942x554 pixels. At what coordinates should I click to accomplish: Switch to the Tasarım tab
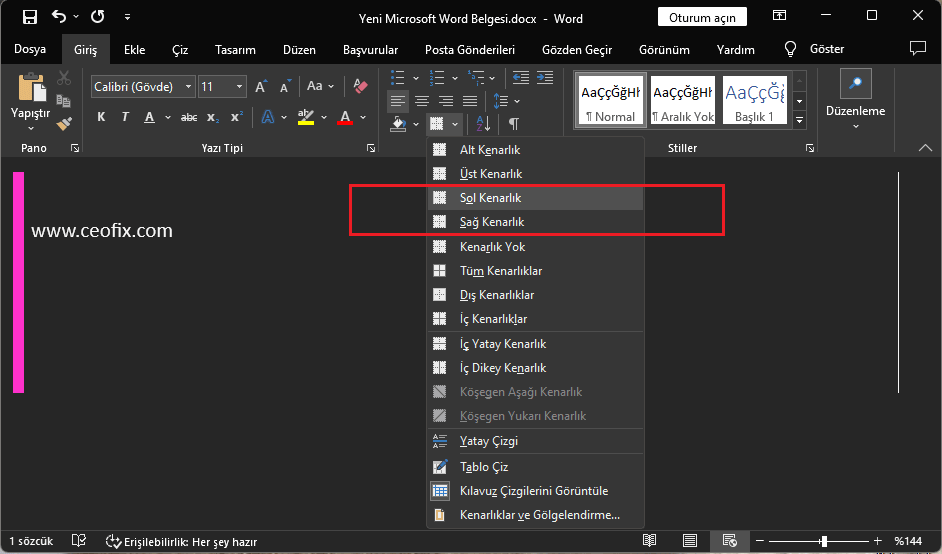236,49
